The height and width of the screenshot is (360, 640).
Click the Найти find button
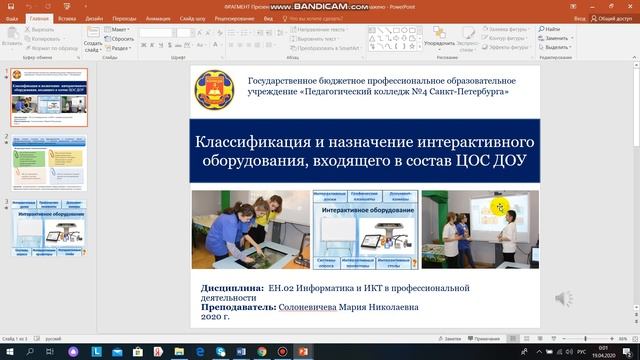tap(549, 29)
